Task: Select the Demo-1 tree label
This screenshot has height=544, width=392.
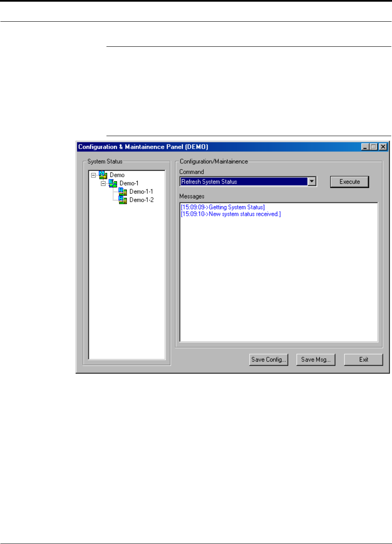Action: [129, 183]
